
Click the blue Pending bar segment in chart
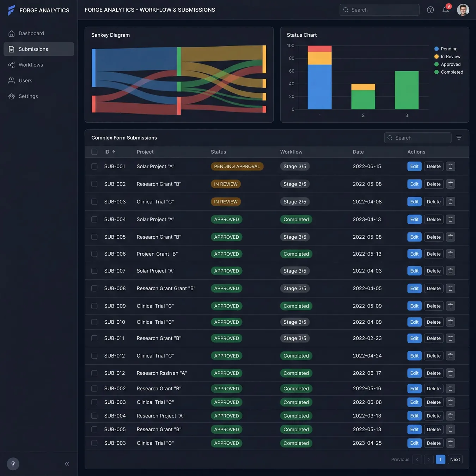[x=319, y=87]
